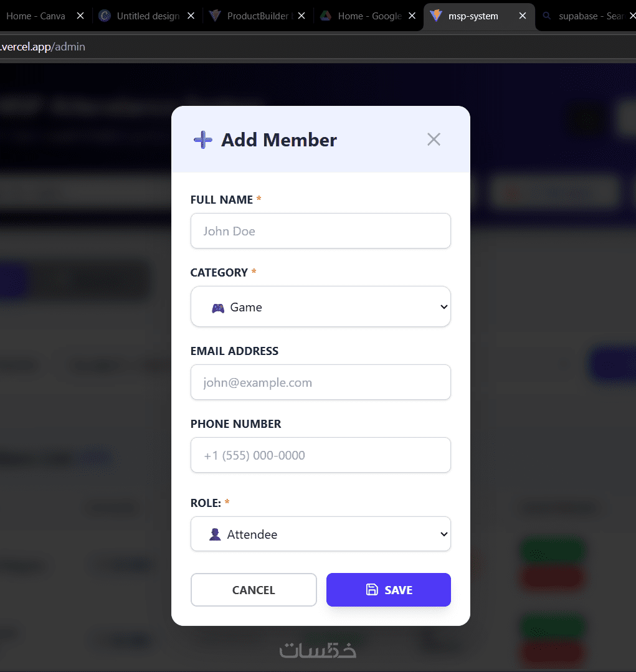Close the Add Member dialog
The width and height of the screenshot is (636, 672).
434,140
